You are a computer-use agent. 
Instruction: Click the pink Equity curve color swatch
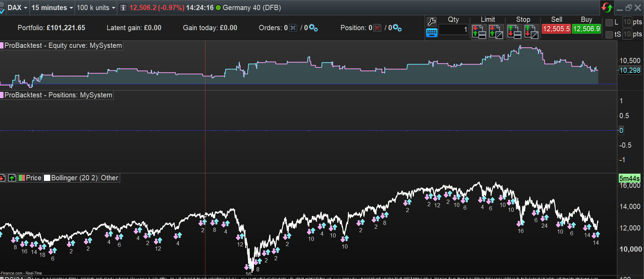point(2,45)
